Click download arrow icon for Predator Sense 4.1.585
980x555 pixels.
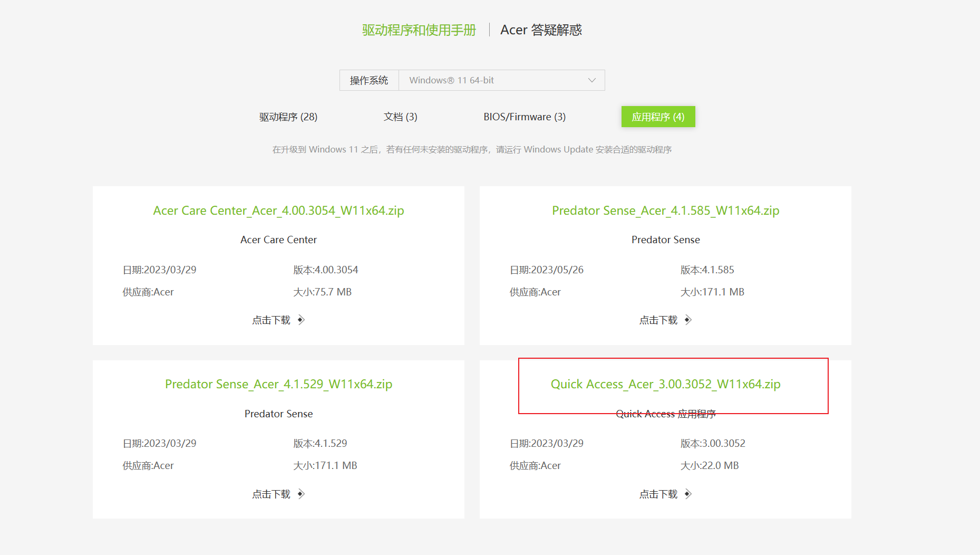(688, 320)
